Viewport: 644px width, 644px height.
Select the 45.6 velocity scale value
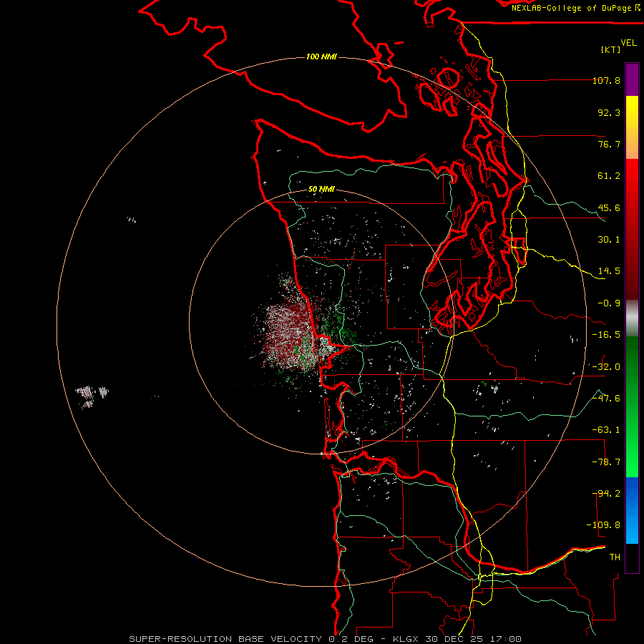609,208
